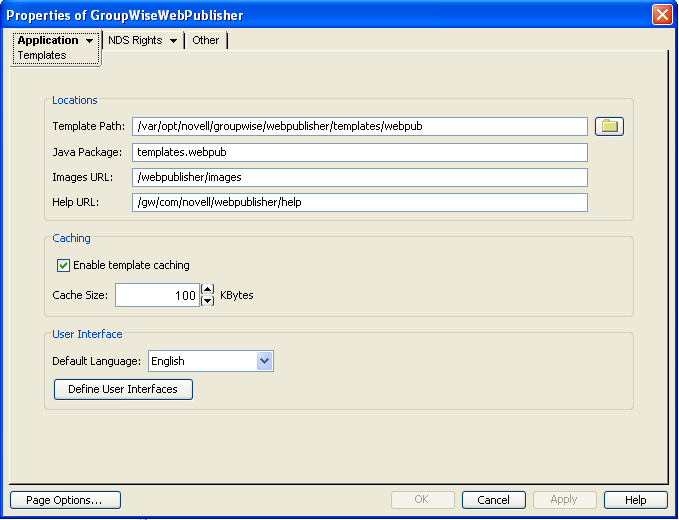Expand the Application tab dropdown arrow
The height and width of the screenshot is (520, 679).
(x=90, y=41)
